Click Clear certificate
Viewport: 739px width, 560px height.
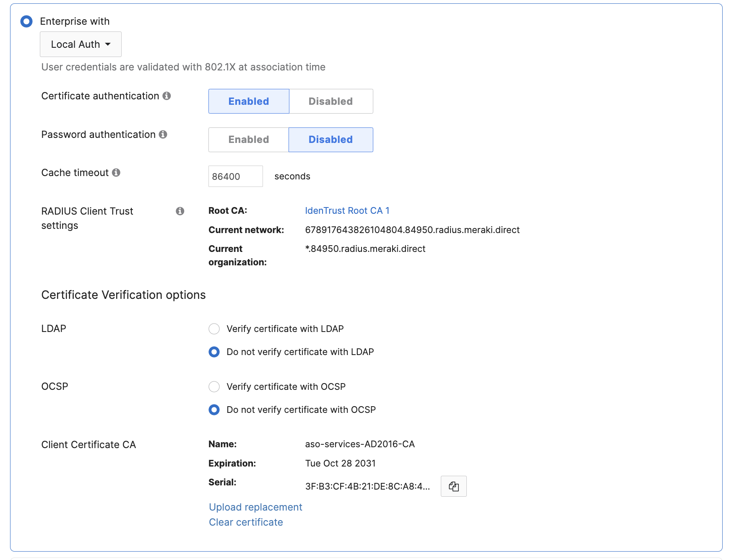[246, 522]
